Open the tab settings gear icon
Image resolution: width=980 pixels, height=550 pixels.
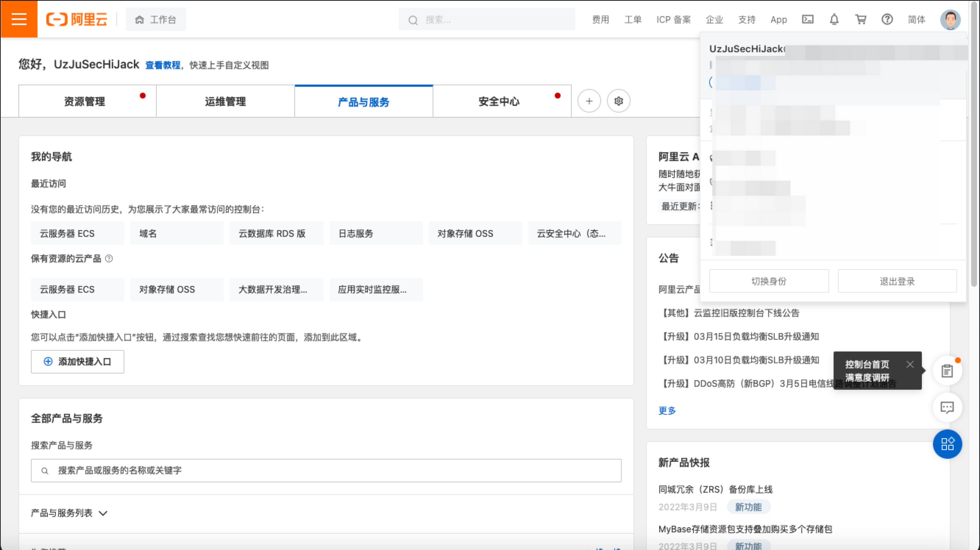(x=618, y=101)
